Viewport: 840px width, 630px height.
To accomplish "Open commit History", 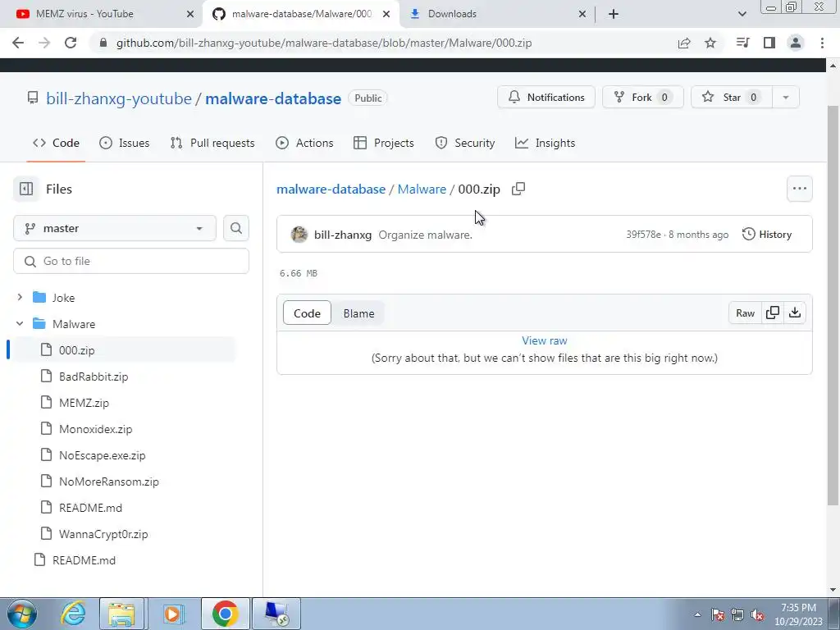I will (x=767, y=234).
